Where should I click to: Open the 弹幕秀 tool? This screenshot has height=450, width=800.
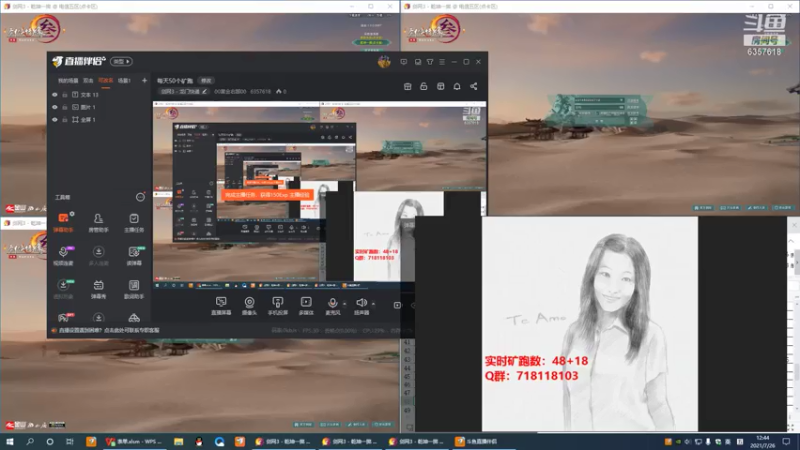(x=98, y=289)
